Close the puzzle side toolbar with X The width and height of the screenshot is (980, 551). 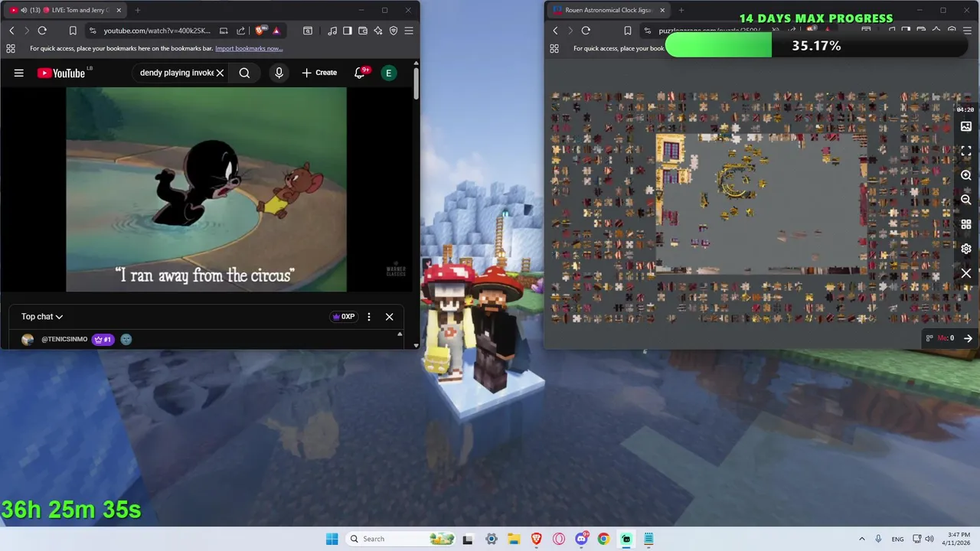point(966,273)
